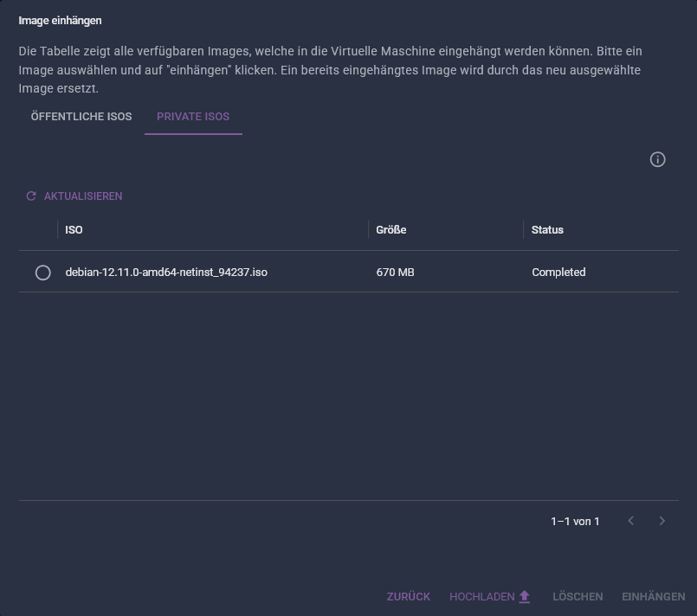This screenshot has height=616, width=697.
Task: Open the info icon above the table
Action: pos(657,159)
